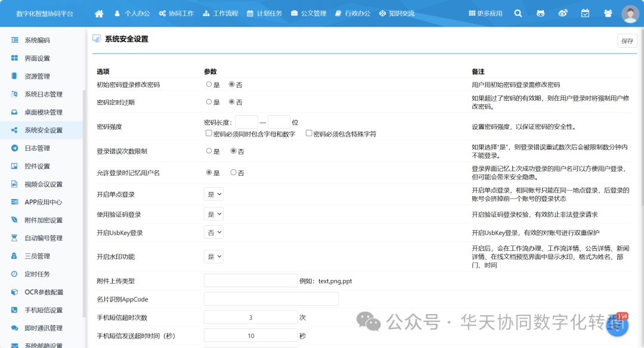Select 是 for 密码定时过期
644x348 pixels.
point(209,101)
